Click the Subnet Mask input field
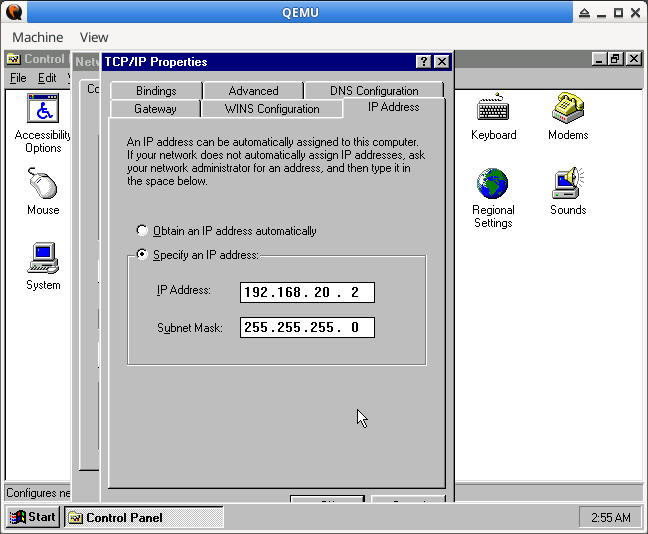Screen dimensions: 648x534 pos(307,327)
